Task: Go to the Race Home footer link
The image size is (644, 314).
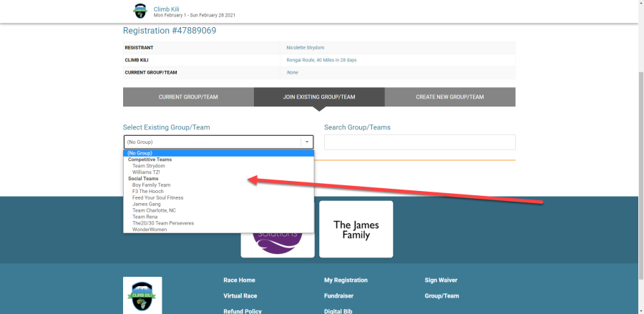Action: pyautogui.click(x=239, y=280)
